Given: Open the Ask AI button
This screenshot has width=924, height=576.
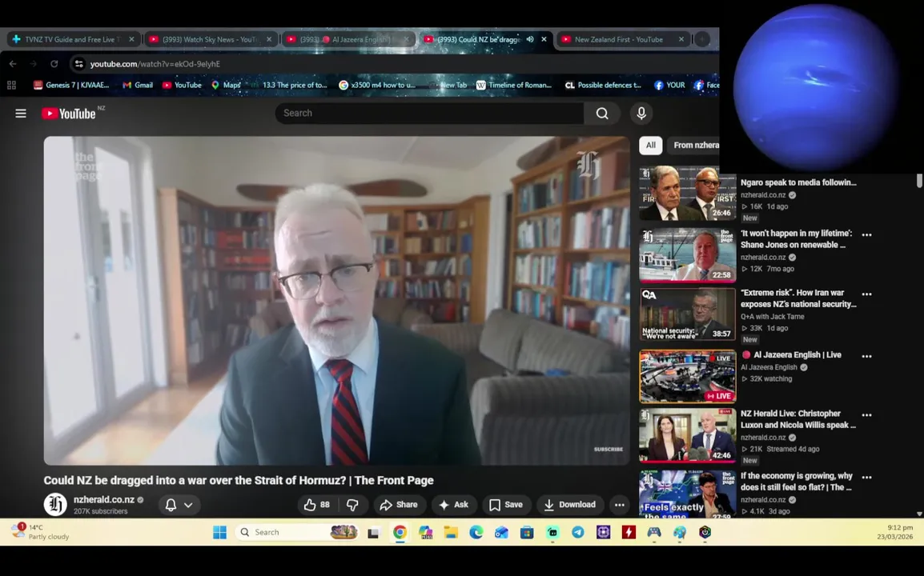Looking at the screenshot, I should click(x=454, y=505).
